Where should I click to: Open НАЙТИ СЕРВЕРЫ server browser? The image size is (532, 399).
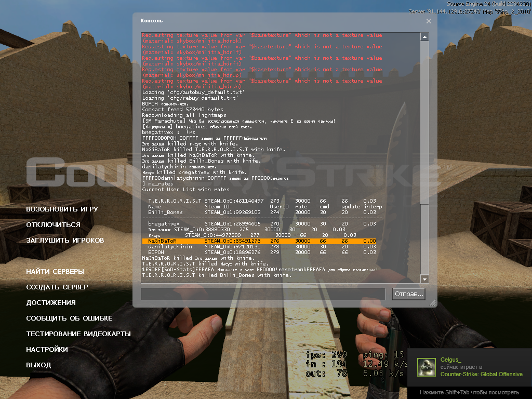pos(55,271)
